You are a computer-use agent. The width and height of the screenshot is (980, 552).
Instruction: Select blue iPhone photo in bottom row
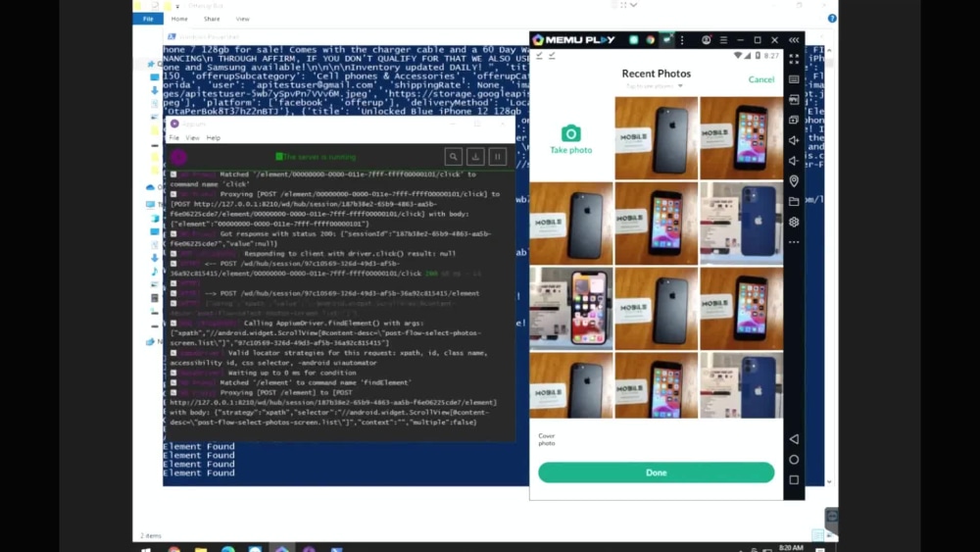coord(741,385)
